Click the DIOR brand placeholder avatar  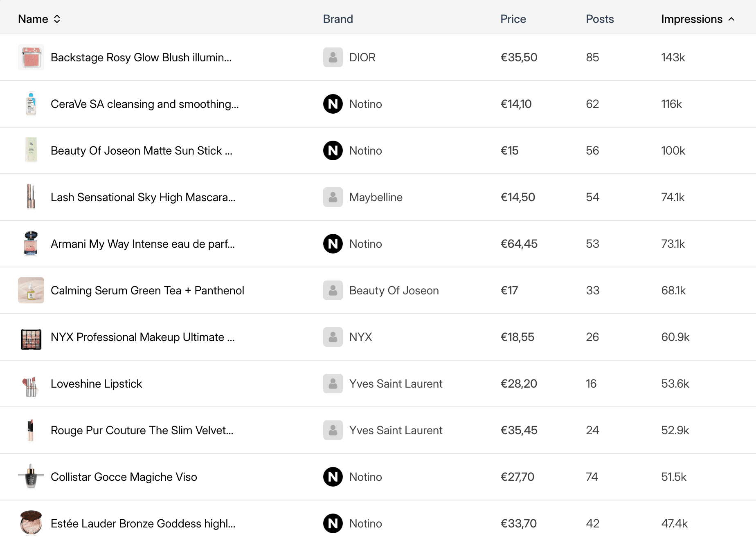coord(333,57)
